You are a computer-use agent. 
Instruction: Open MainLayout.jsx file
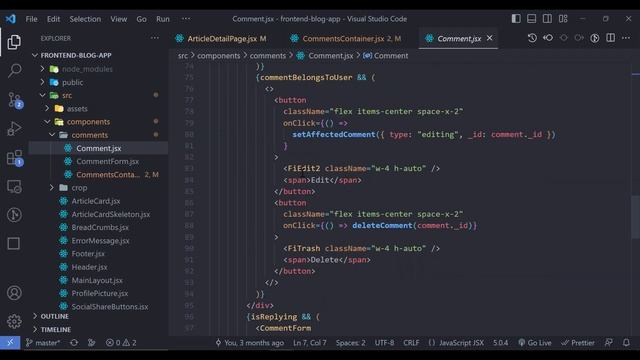98,280
